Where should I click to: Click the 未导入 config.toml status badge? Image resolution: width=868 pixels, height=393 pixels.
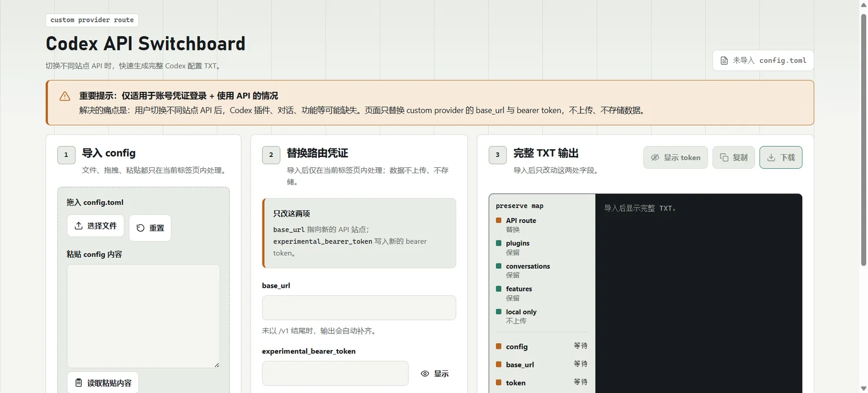763,60
